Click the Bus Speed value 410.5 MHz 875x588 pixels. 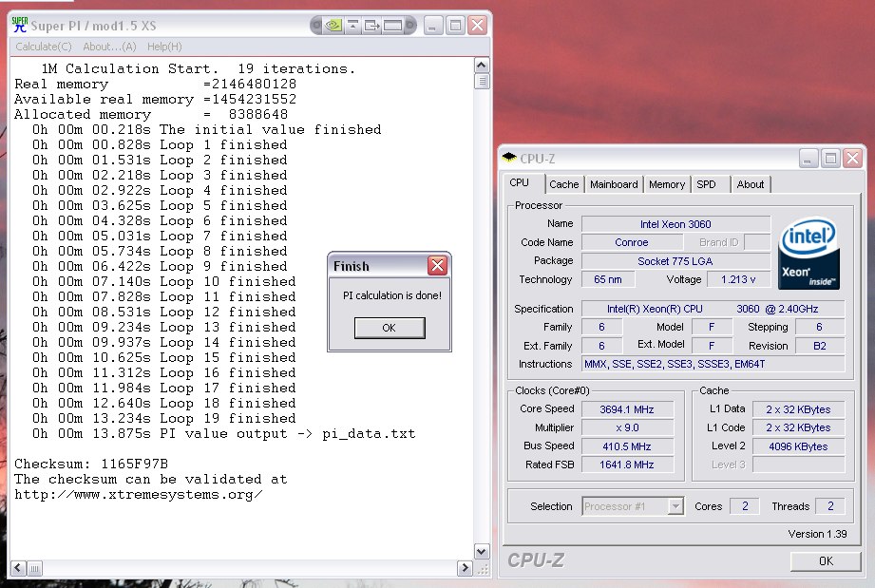(x=627, y=446)
